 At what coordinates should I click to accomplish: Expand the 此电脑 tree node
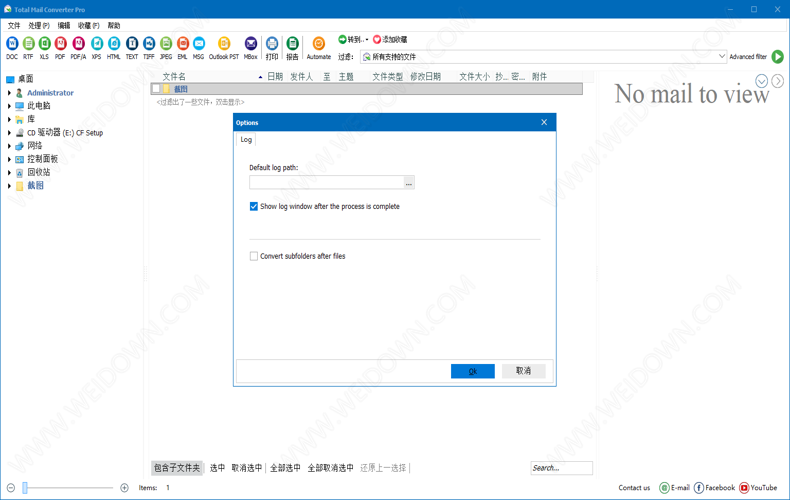point(9,106)
